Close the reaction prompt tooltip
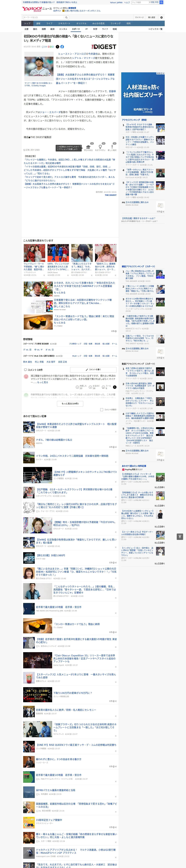The width and height of the screenshot is (186, 868). [80, 147]
